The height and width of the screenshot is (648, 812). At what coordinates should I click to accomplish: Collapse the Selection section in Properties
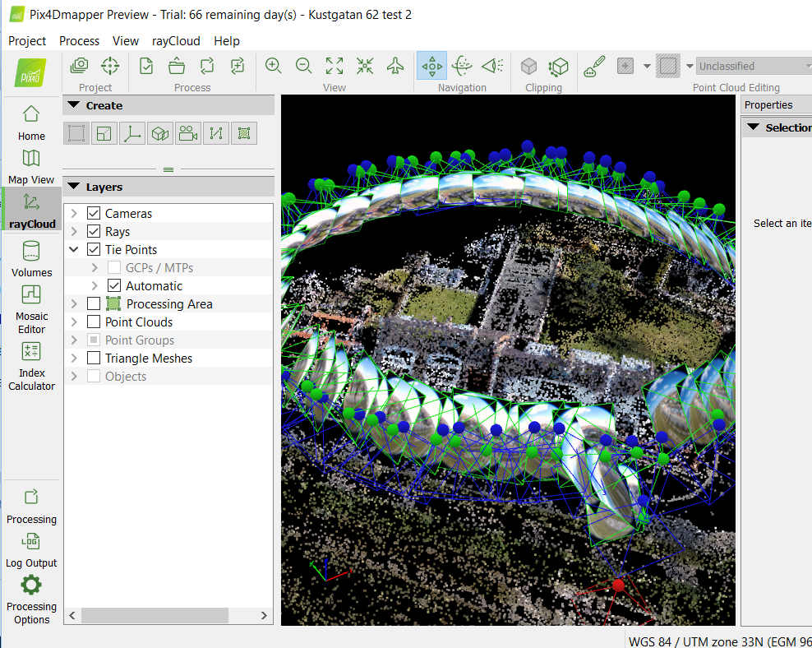click(x=754, y=127)
